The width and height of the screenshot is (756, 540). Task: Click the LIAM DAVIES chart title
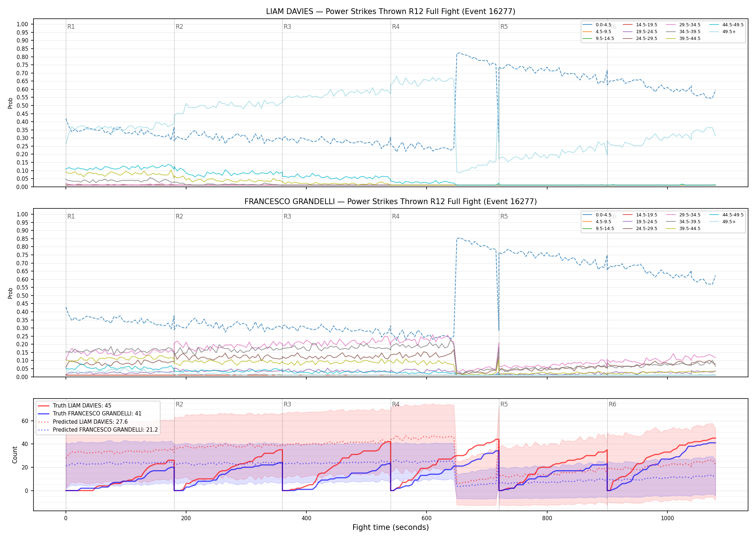pyautogui.click(x=391, y=12)
